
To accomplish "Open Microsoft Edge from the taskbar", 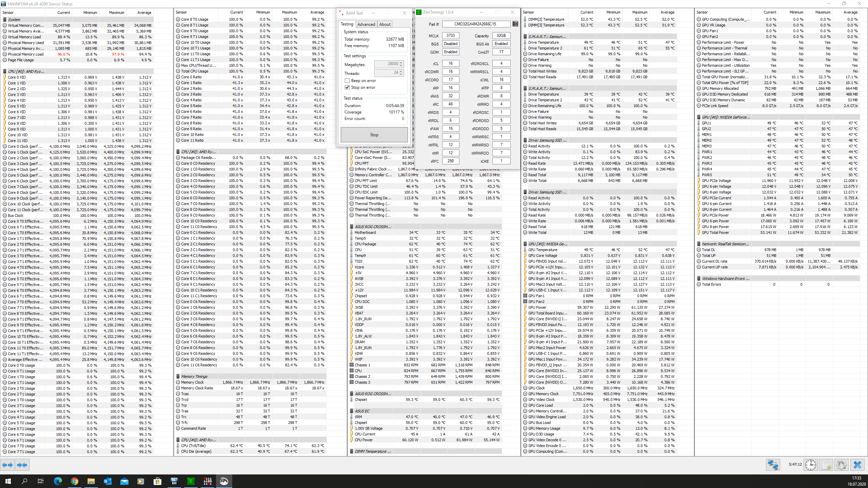I will [x=58, y=481].
